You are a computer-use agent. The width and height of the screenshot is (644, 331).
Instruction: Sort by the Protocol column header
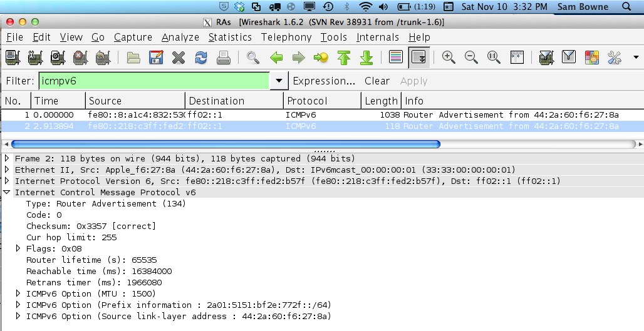pyautogui.click(x=322, y=101)
